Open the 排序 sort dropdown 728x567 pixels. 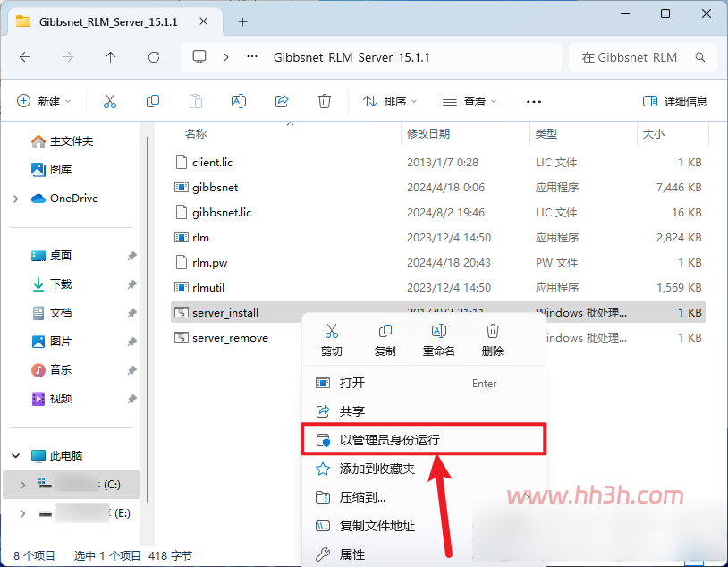click(x=390, y=101)
